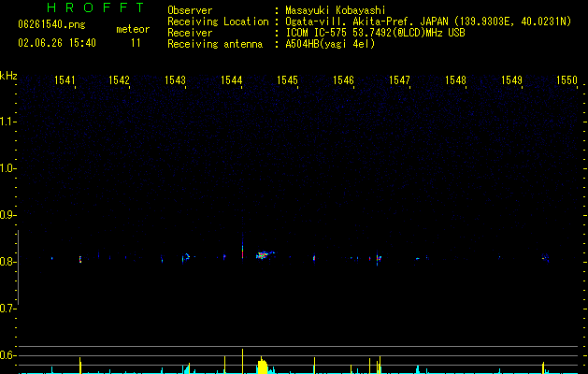
Task: Click the HROFFT title text
Action: [95, 7]
